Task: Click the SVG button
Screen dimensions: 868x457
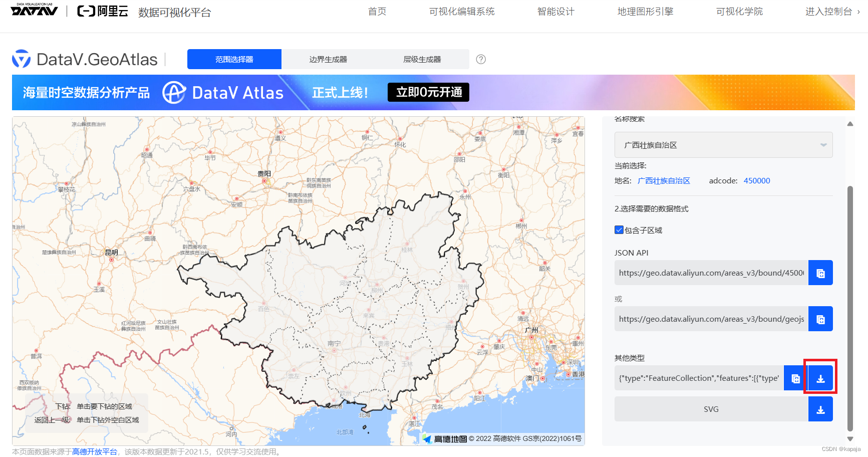Action: click(x=711, y=409)
